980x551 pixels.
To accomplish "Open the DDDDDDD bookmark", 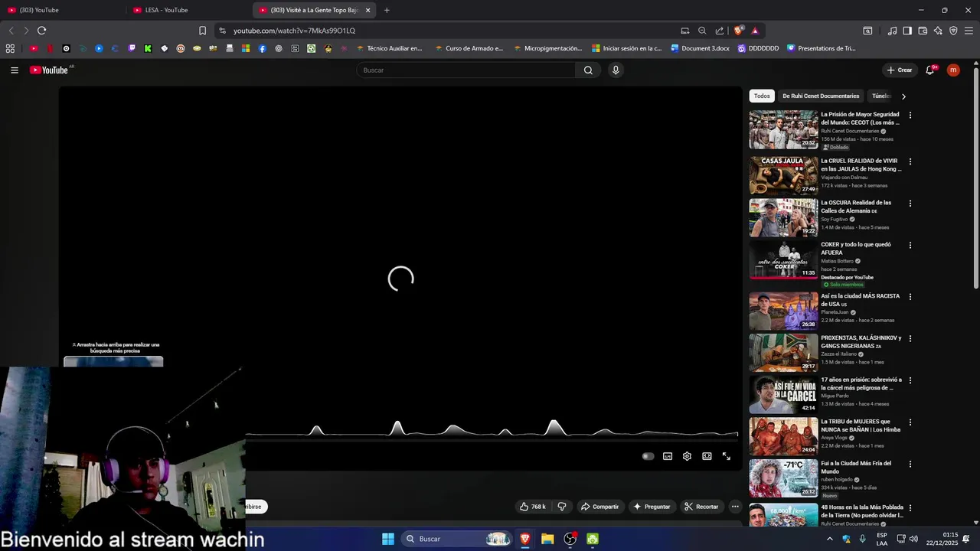I will point(758,48).
